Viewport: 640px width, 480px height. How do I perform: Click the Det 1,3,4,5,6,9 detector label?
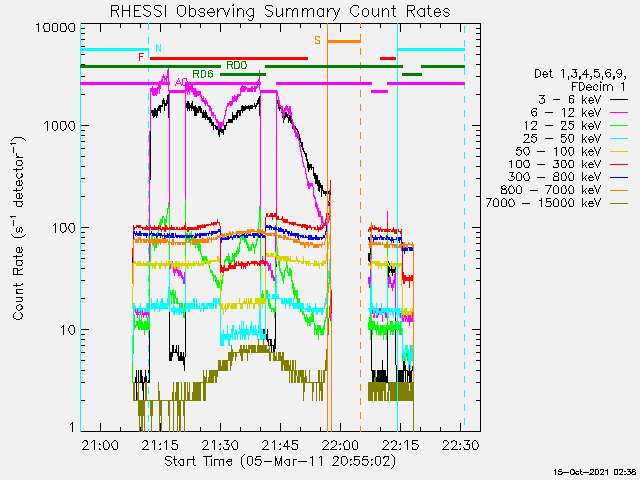(x=580, y=74)
